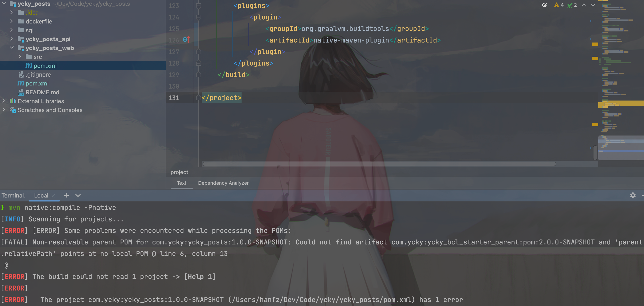
Task: Click the warning triangle showing 4 warnings
Action: tap(557, 5)
